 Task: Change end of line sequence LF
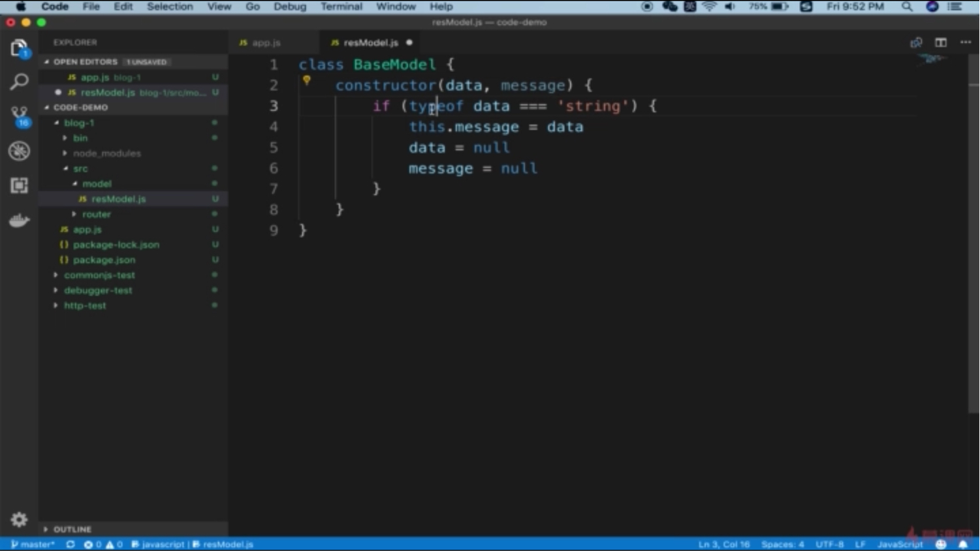[861, 544]
